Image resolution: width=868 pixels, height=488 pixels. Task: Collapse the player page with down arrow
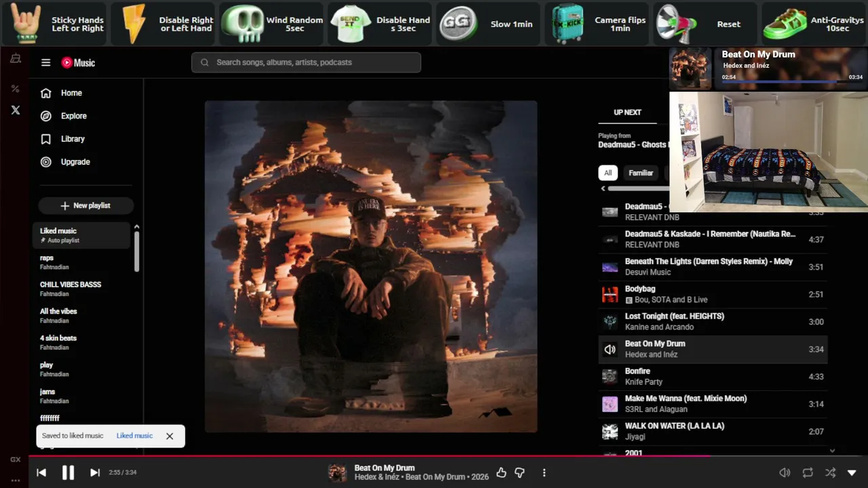pyautogui.click(x=852, y=472)
